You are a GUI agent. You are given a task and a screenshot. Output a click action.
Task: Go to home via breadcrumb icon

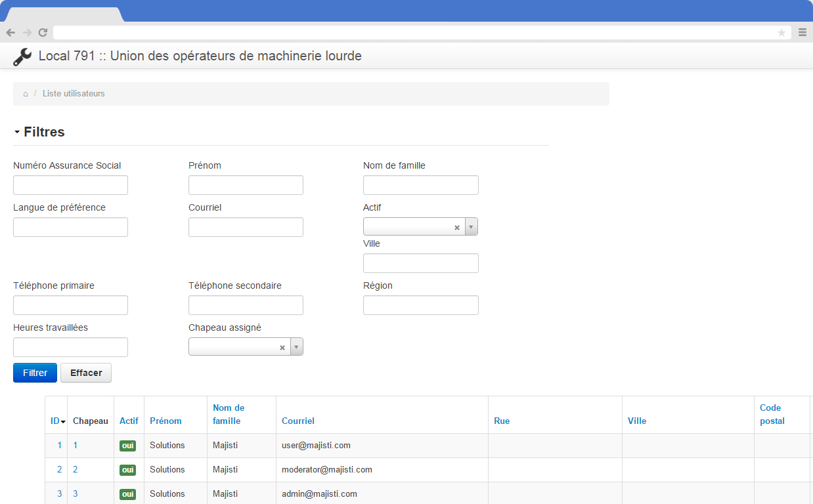coord(26,94)
